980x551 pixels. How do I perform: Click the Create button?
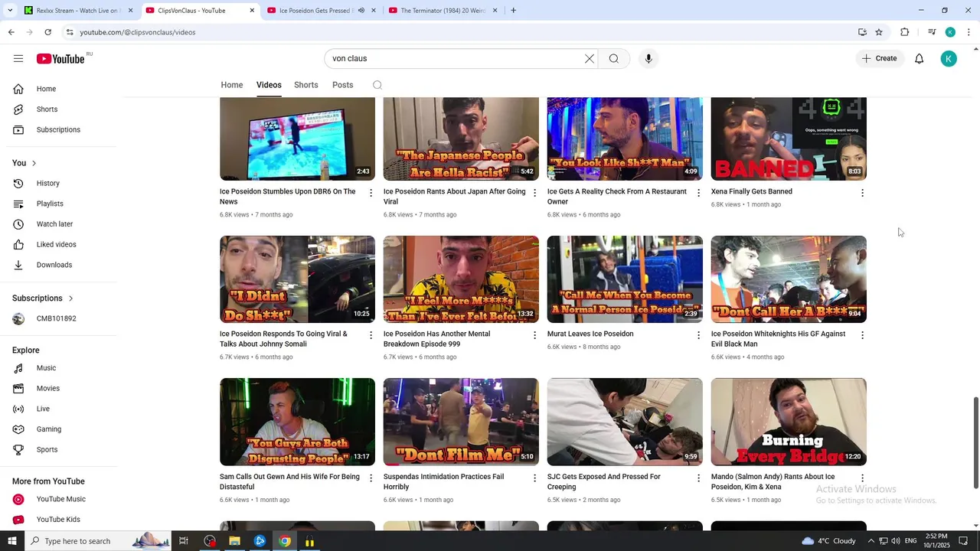point(879,59)
